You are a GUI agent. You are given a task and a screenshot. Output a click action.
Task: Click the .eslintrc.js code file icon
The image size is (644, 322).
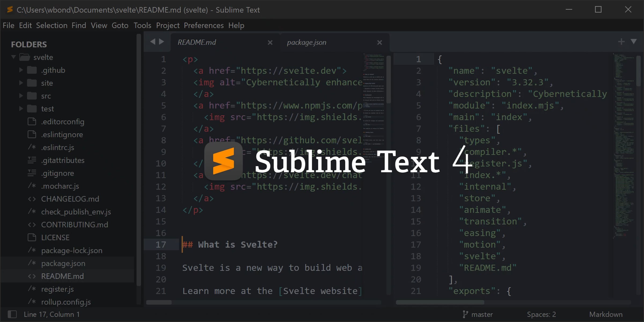32,147
